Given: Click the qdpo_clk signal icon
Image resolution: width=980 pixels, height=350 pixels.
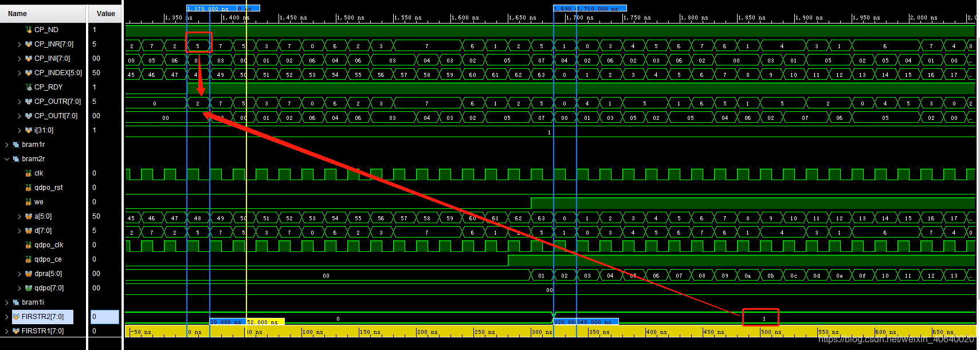Looking at the screenshot, I should pyautogui.click(x=29, y=245).
